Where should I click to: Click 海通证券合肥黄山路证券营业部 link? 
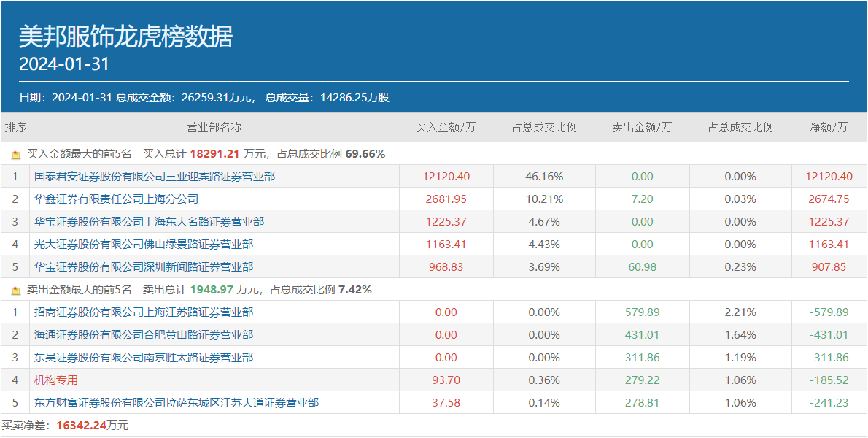point(144,335)
